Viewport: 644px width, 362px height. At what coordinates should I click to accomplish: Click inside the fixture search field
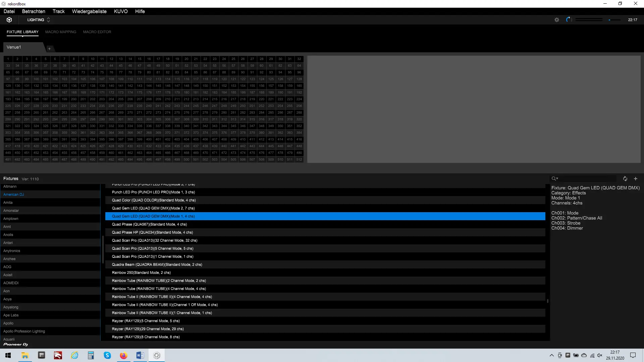587,179
